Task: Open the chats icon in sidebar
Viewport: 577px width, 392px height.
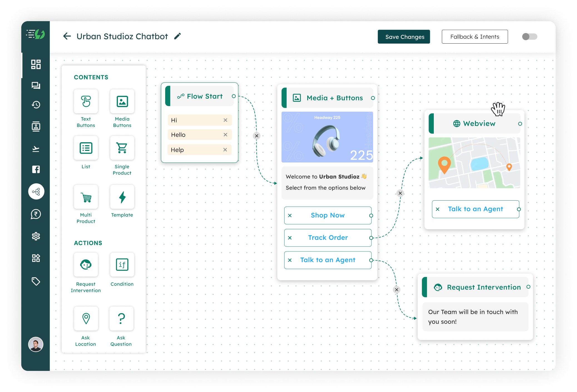Action: coord(36,85)
